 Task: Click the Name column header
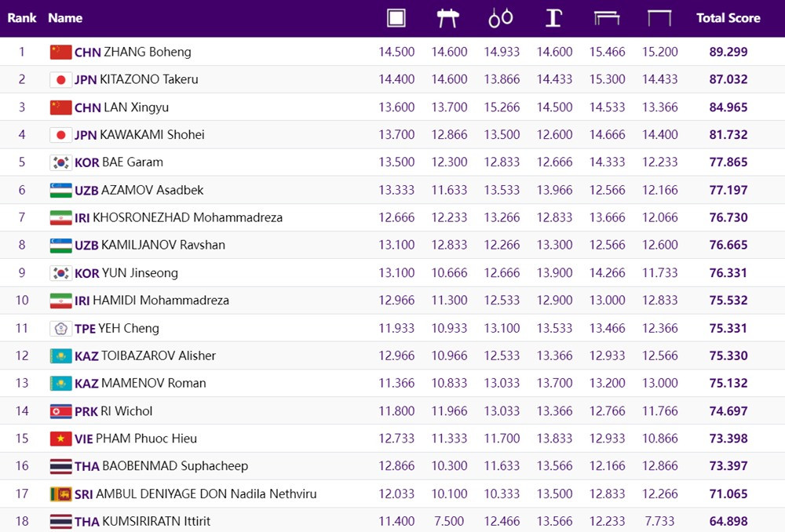click(65, 18)
